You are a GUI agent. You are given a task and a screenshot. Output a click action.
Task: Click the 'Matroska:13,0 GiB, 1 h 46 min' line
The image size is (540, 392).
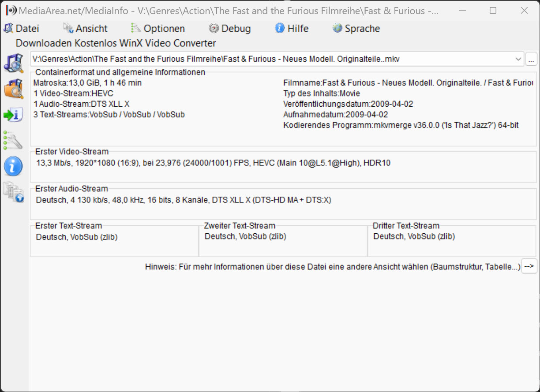point(88,83)
